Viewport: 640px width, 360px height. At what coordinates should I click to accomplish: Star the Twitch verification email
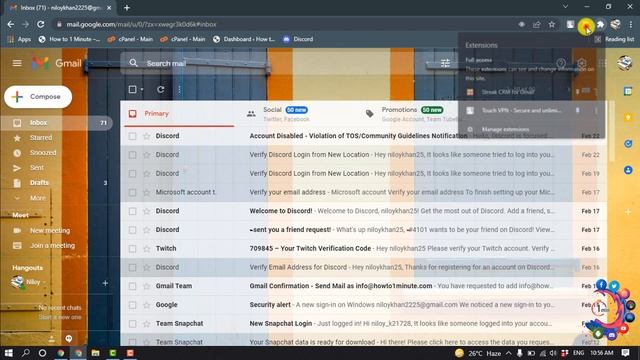point(147,249)
